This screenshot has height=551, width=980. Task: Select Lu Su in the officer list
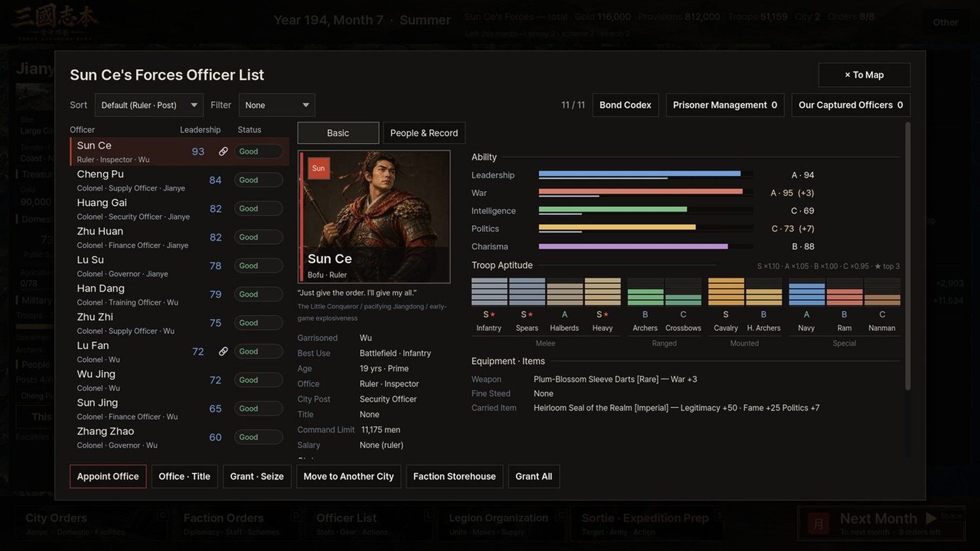[180, 266]
